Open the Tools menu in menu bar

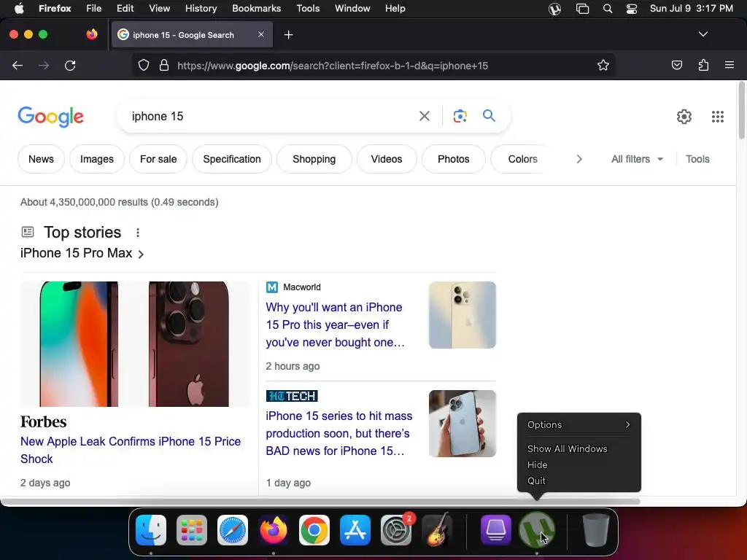point(308,9)
